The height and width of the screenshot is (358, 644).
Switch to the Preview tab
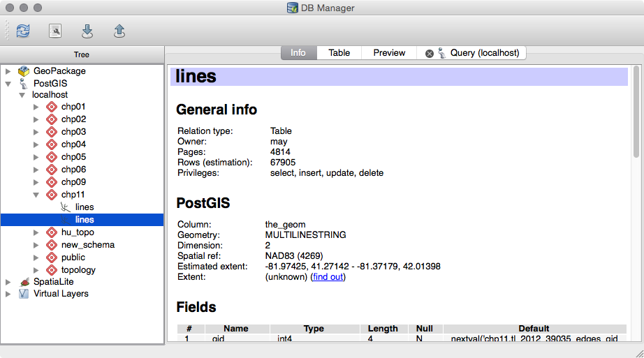pos(389,53)
